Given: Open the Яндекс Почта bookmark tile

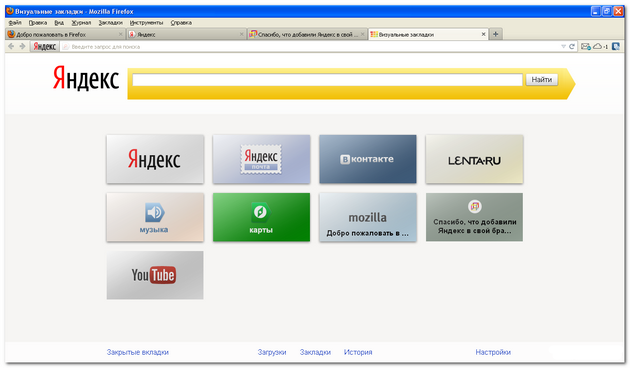Looking at the screenshot, I should (261, 159).
